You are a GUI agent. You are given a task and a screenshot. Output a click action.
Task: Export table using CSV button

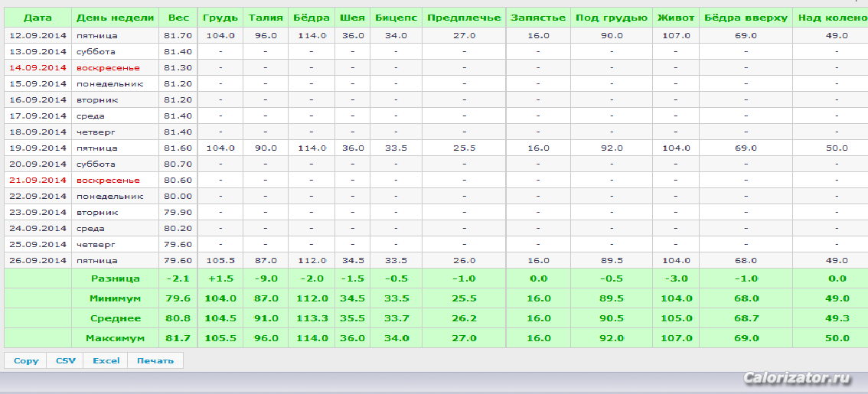tap(65, 360)
